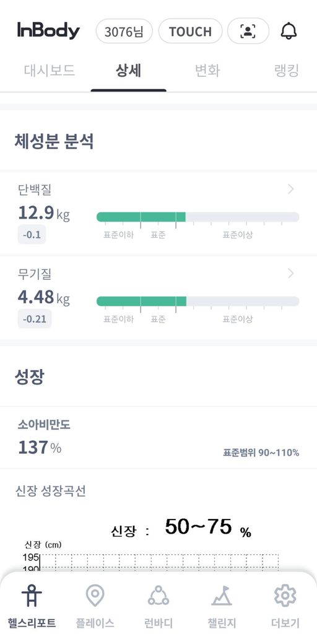The height and width of the screenshot is (644, 317).
Task: Click the InBody logo
Action: click(x=48, y=31)
